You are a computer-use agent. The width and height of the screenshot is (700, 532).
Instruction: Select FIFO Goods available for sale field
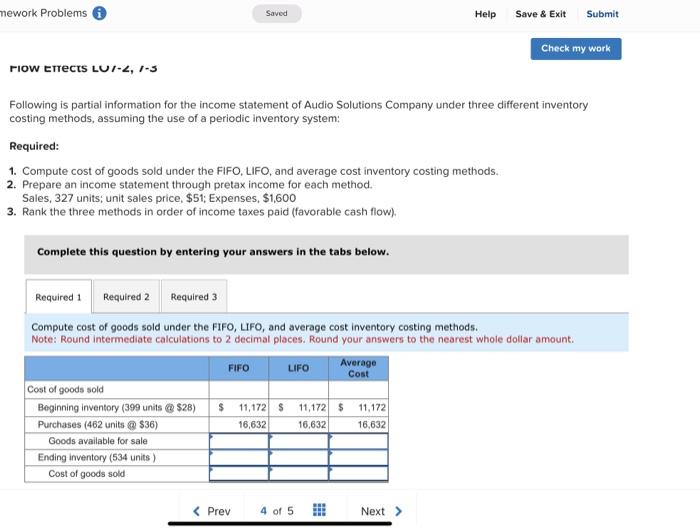(x=239, y=441)
